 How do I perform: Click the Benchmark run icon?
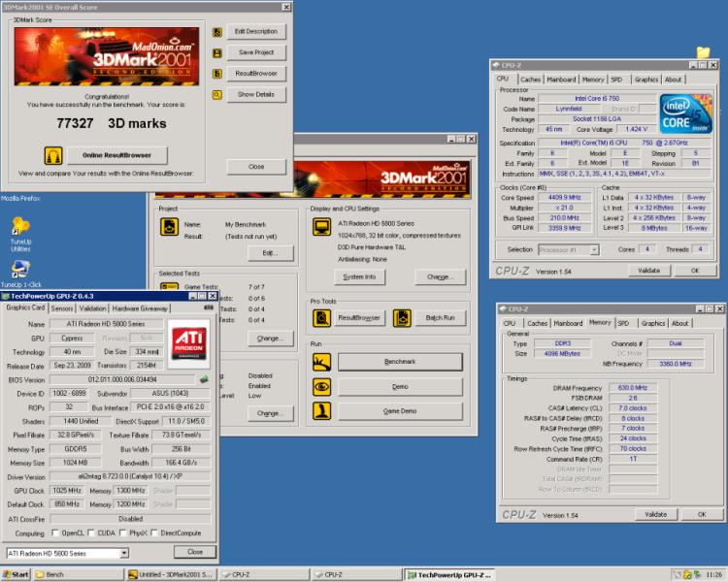pos(321,362)
